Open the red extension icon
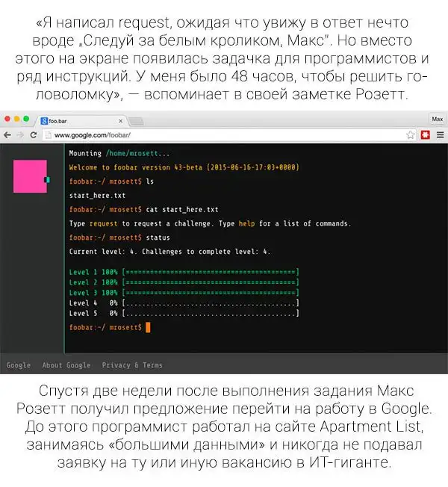Screen dimensions: 448x487 pyautogui.click(x=426, y=134)
